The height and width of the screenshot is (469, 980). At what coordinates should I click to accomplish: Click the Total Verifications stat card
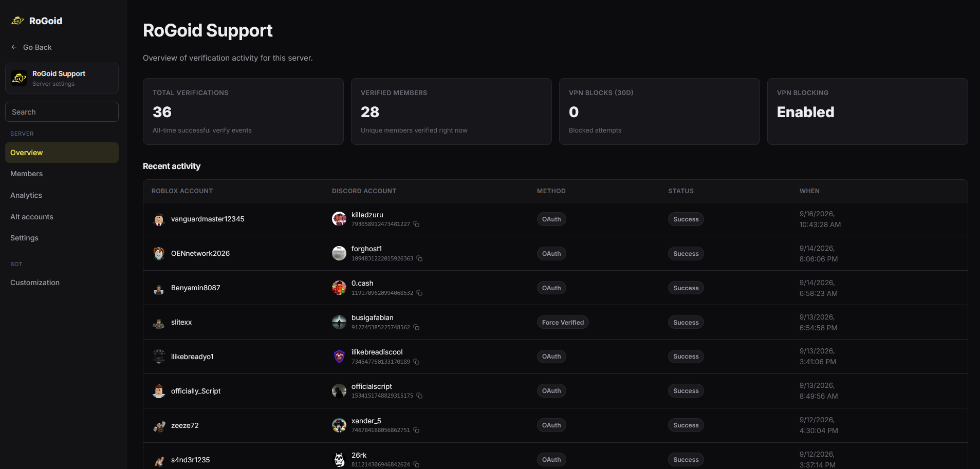[x=243, y=111]
